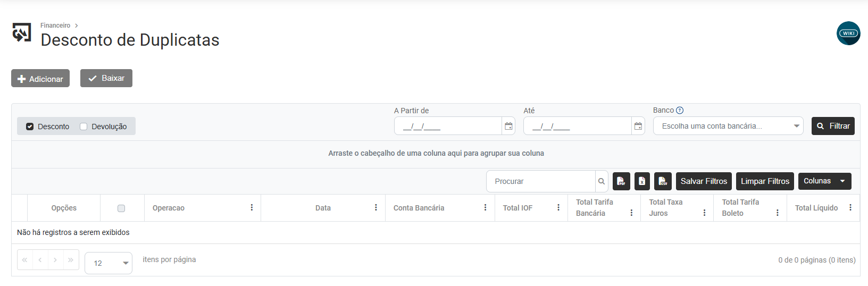Screen dimensions: 868x286
Task: Click the Filtrar button
Action: (x=833, y=126)
